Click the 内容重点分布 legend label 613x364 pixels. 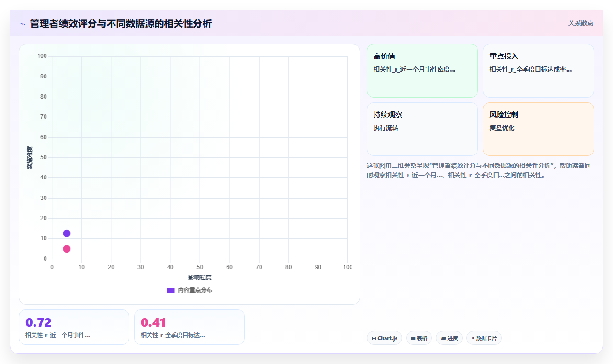(195, 290)
